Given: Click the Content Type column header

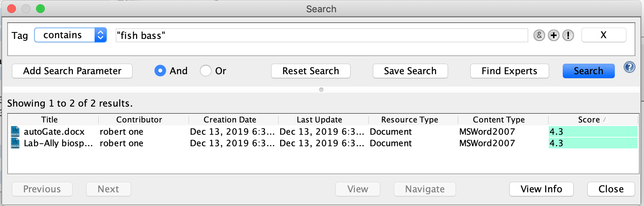Looking at the screenshot, I should [499, 120].
